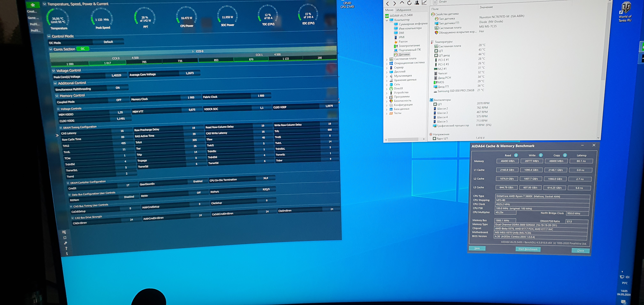Collapse the Cores Section expander
This screenshot has height=305, width=644.
(x=51, y=49)
